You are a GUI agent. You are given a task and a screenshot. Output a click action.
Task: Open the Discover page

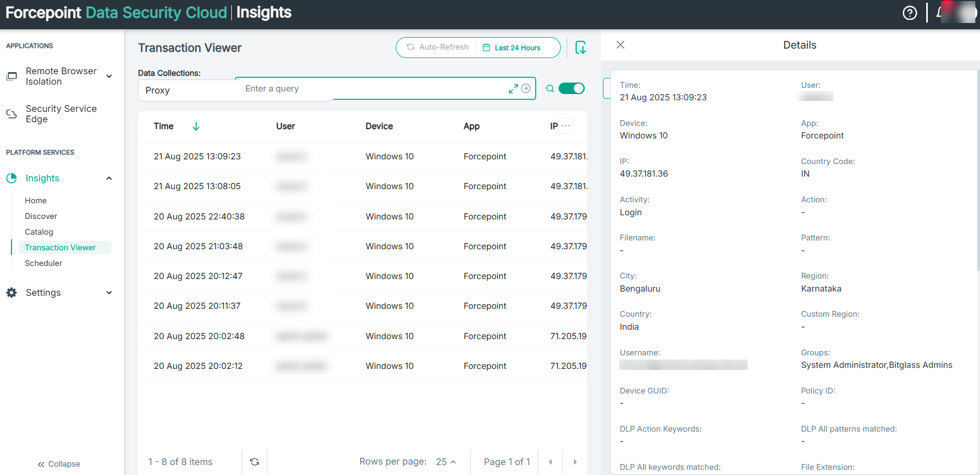tap(41, 216)
